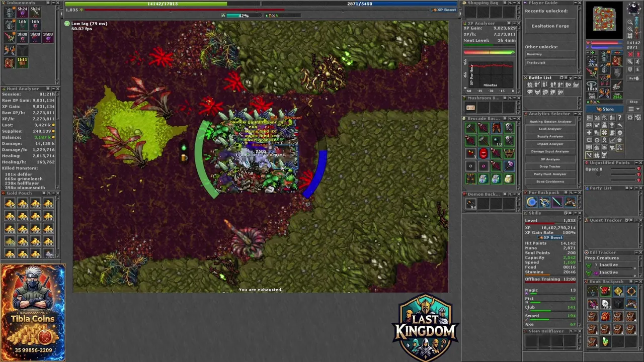Toggle hide NPCs speech bubble filter in the Battle List

(529, 92)
